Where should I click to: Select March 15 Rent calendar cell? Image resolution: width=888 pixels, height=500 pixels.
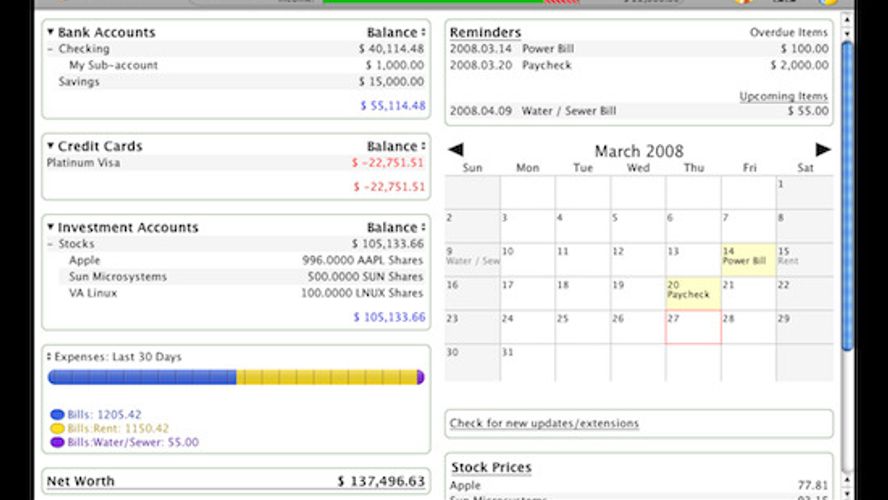804,260
